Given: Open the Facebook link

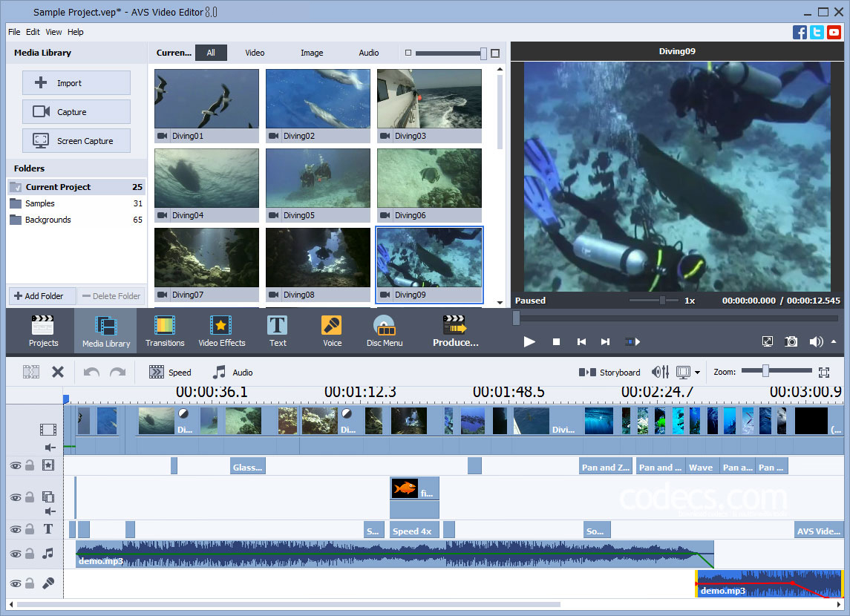Looking at the screenshot, I should [x=800, y=32].
